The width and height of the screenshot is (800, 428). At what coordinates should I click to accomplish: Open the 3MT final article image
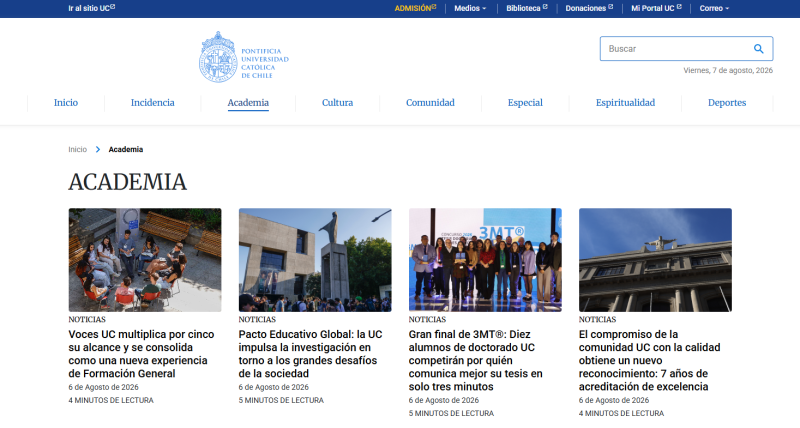(485, 260)
